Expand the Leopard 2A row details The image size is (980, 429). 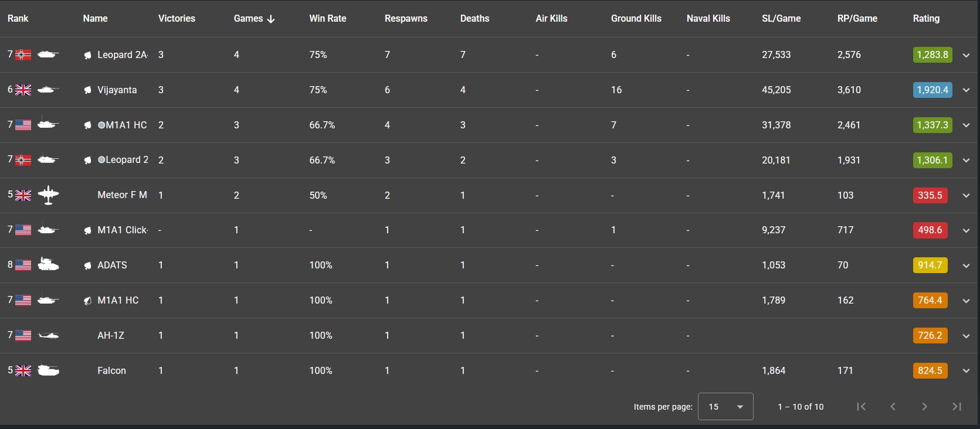(x=966, y=55)
